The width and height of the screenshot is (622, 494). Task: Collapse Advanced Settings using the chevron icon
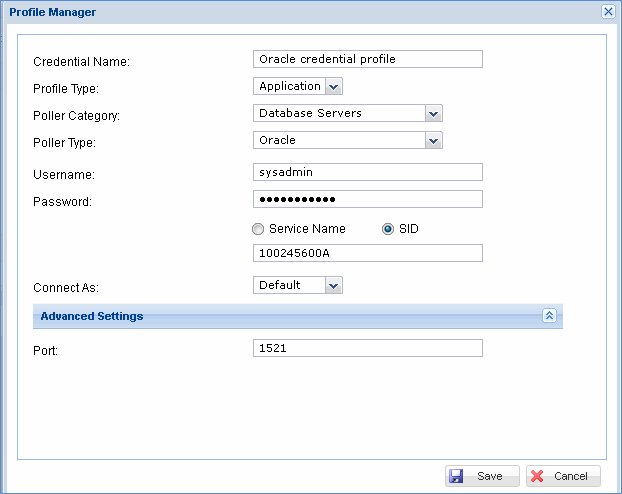pyautogui.click(x=549, y=316)
